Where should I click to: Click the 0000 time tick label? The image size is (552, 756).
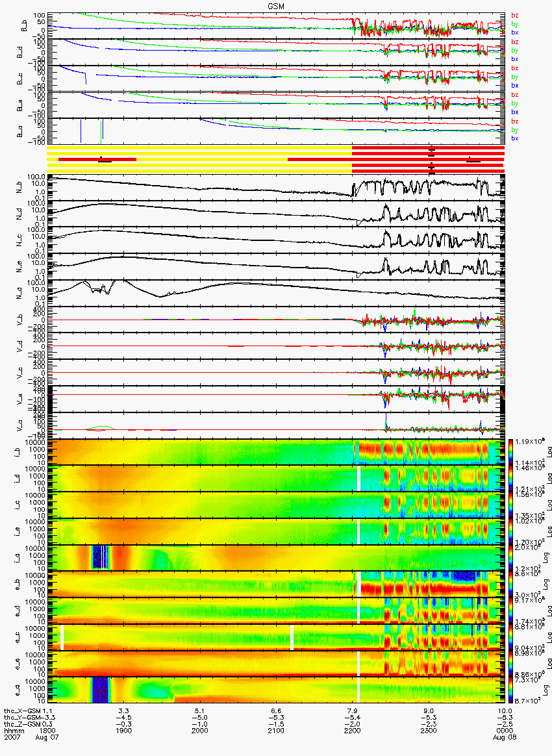click(505, 731)
